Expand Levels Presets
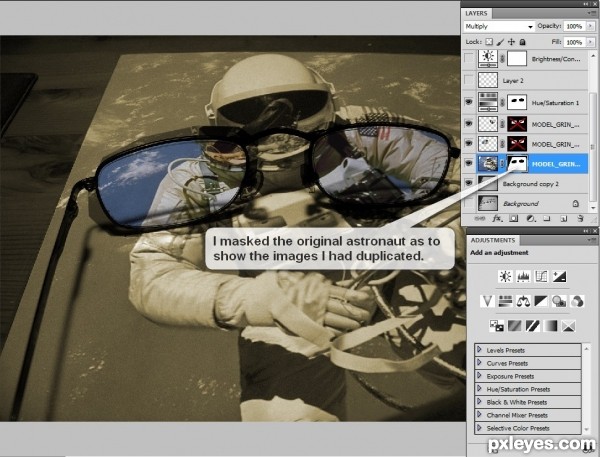The height and width of the screenshot is (457, 600). [x=479, y=349]
